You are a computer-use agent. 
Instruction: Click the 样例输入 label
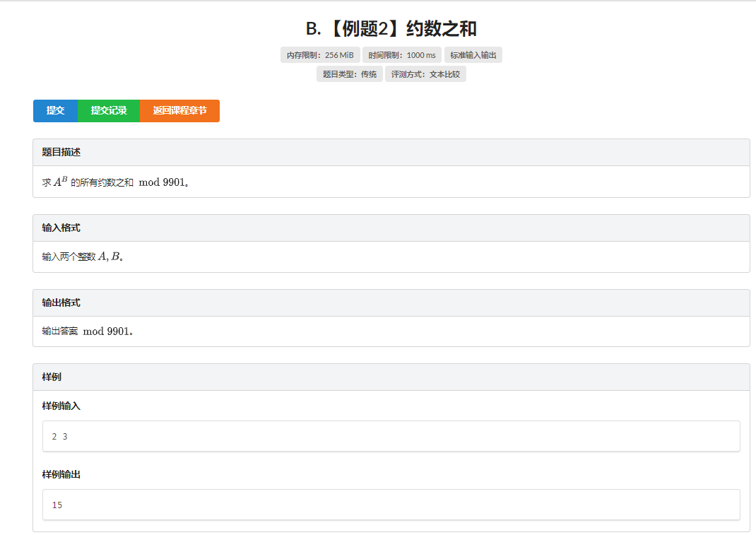point(61,406)
